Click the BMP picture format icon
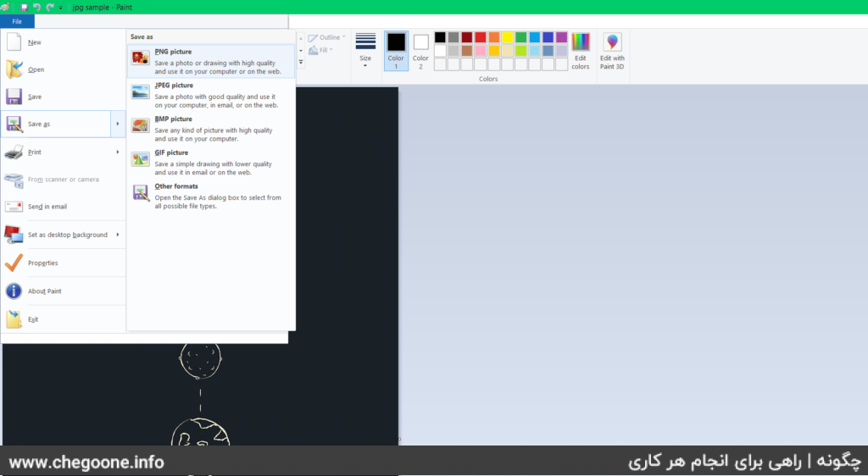This screenshot has width=868, height=476. (140, 125)
